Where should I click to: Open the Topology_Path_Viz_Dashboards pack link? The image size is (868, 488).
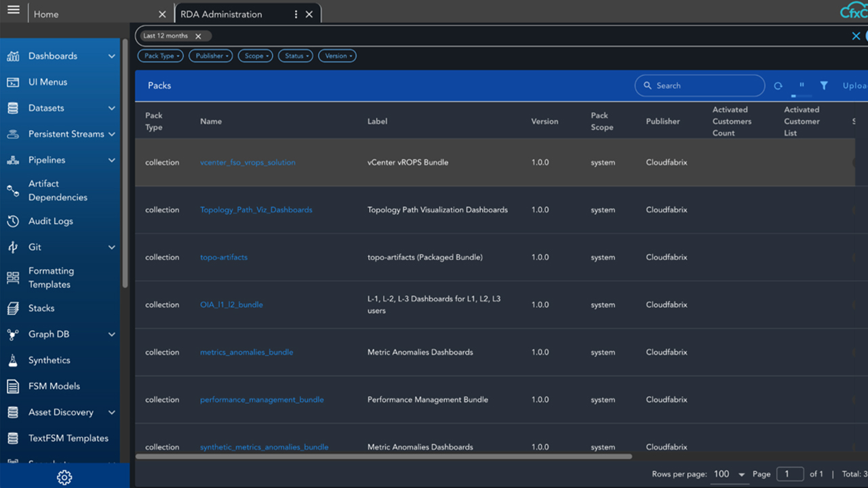coord(256,210)
